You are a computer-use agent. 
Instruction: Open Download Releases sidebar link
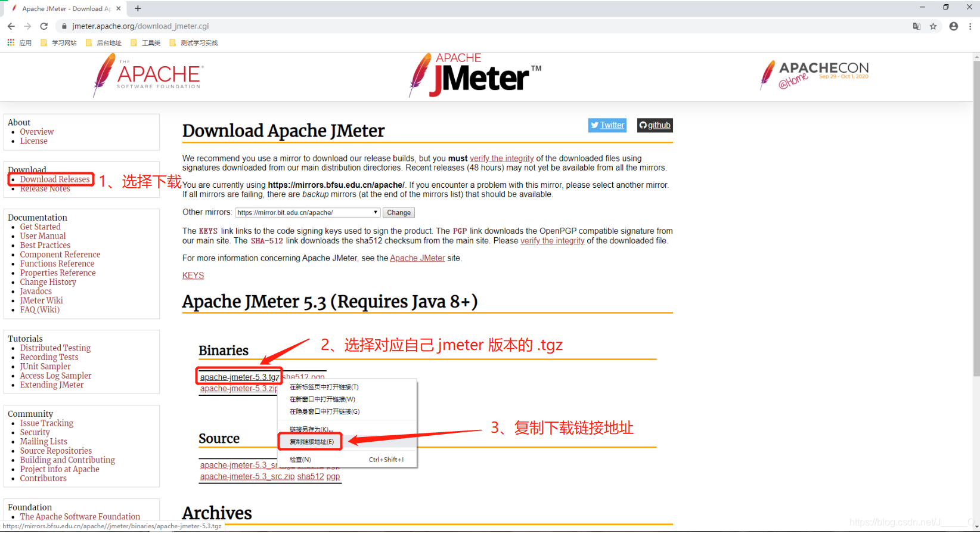(x=55, y=179)
